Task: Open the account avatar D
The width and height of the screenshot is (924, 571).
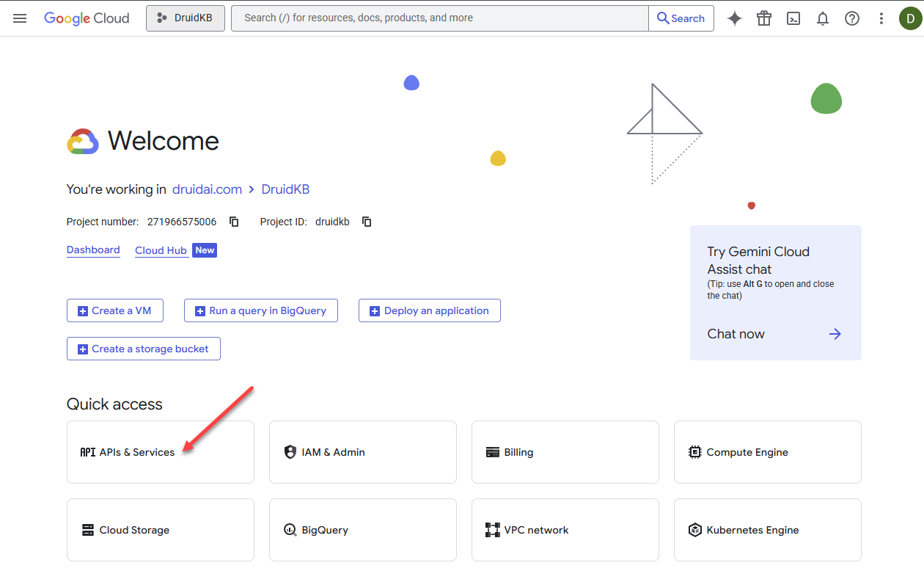Action: pos(911,18)
